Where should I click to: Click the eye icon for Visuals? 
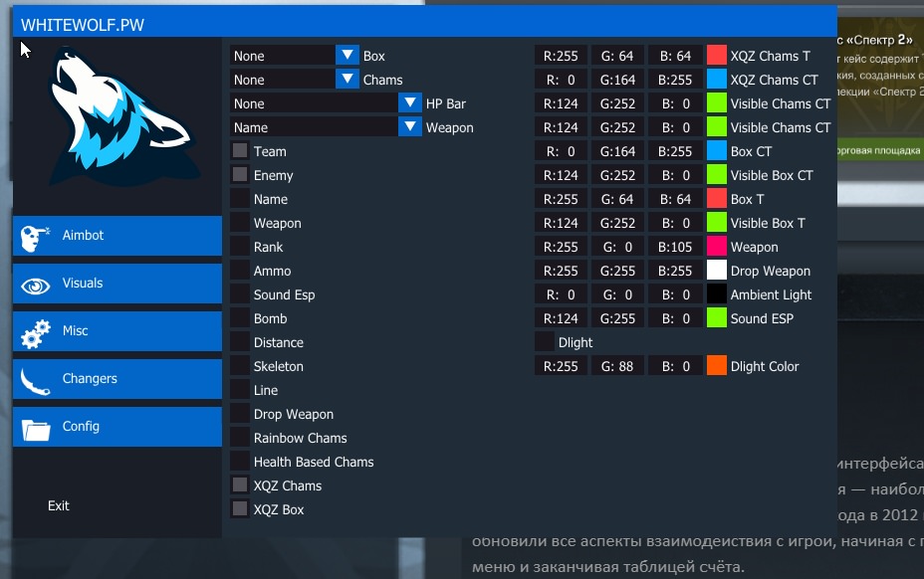(x=36, y=285)
